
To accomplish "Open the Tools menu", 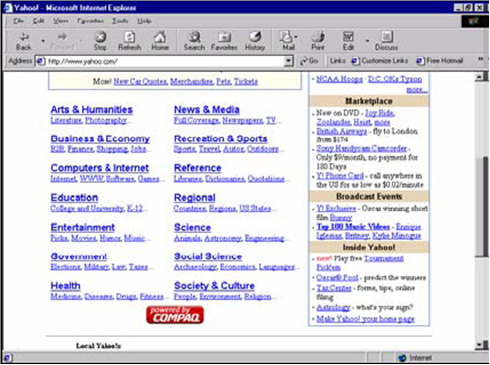I will pyautogui.click(x=120, y=21).
